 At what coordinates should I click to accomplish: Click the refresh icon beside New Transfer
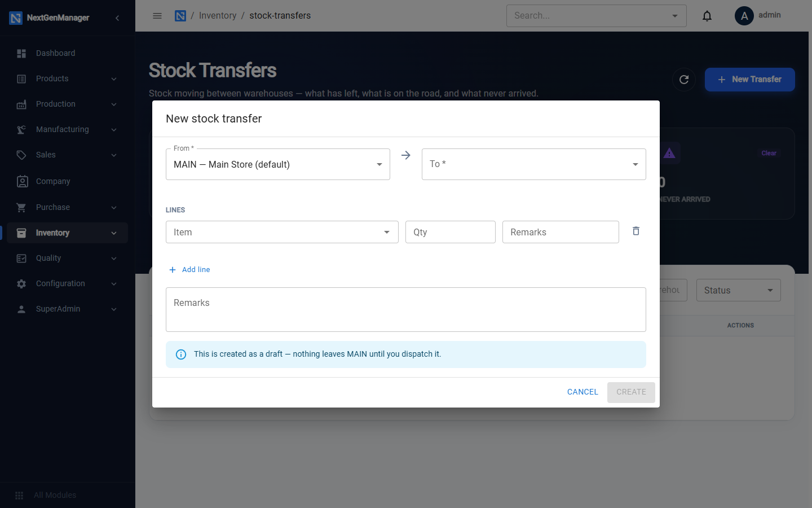pos(684,80)
